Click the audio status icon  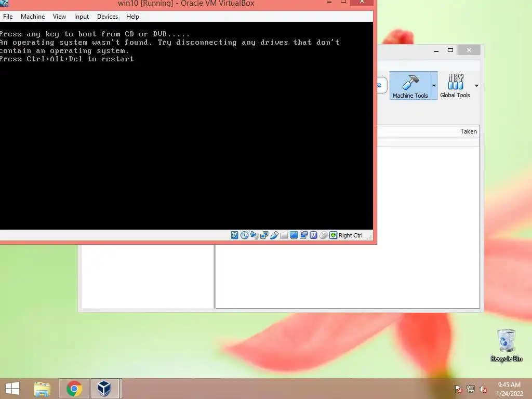coord(254,235)
